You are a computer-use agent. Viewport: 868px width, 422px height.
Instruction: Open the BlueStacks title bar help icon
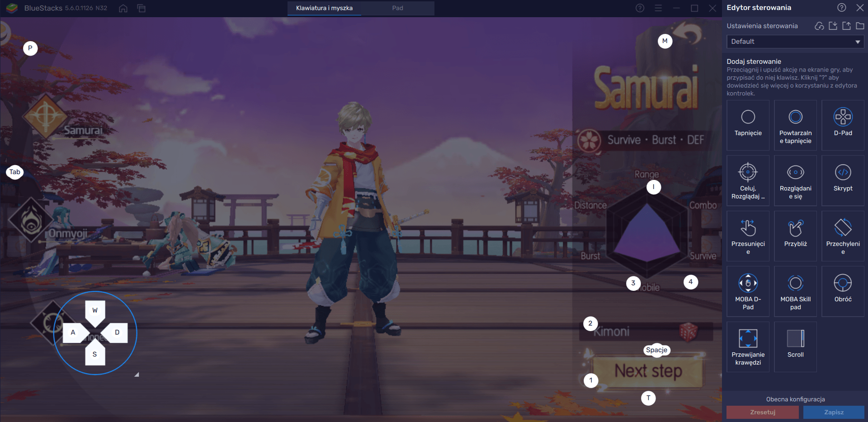click(x=640, y=8)
